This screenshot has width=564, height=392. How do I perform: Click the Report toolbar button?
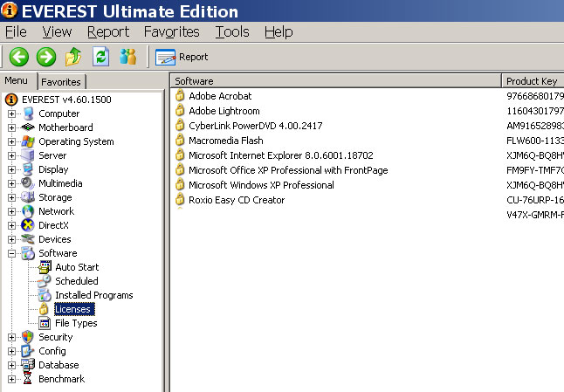coord(182,57)
